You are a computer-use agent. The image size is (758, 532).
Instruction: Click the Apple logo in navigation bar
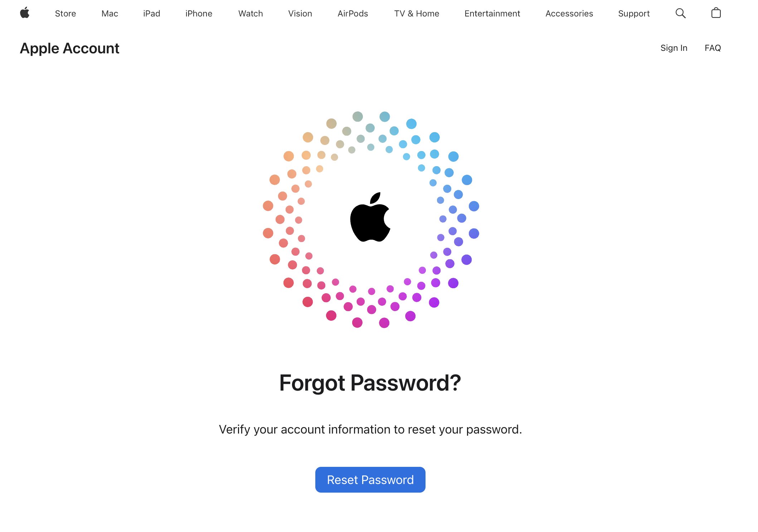click(x=25, y=13)
